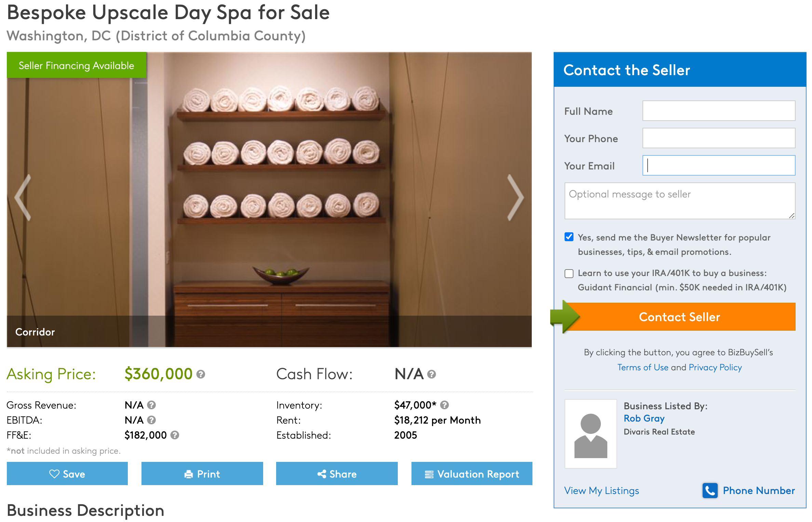This screenshot has width=812, height=522.
Task: Click help icon next to Inventory value
Action: pyautogui.click(x=444, y=405)
